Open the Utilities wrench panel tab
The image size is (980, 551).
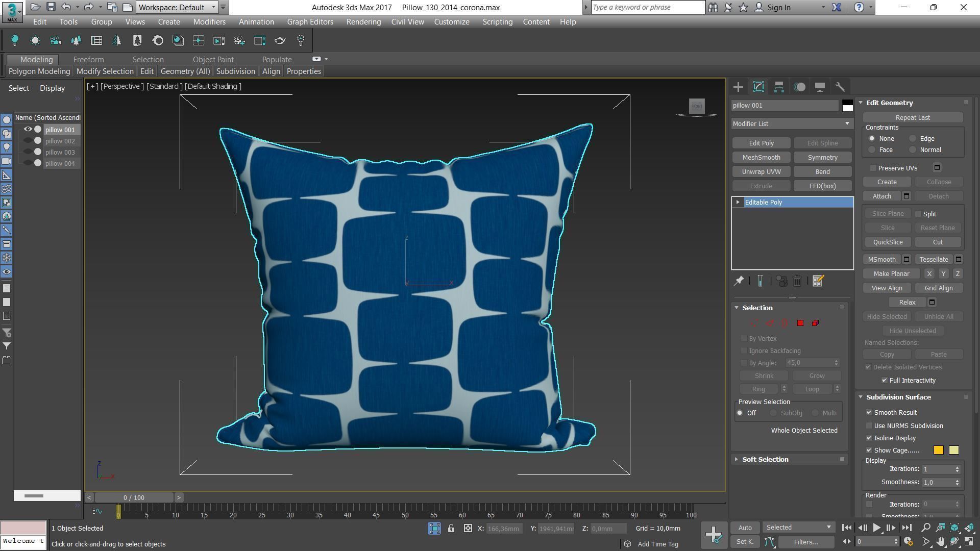[840, 87]
